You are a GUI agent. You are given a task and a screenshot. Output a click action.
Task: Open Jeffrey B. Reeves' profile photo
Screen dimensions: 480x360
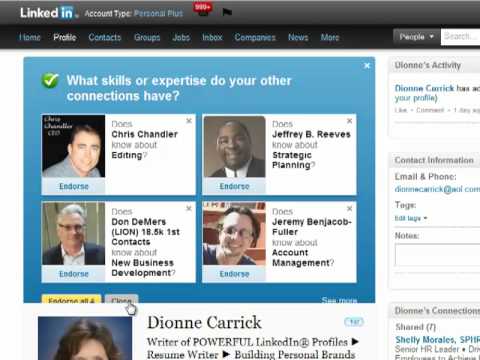(x=234, y=146)
